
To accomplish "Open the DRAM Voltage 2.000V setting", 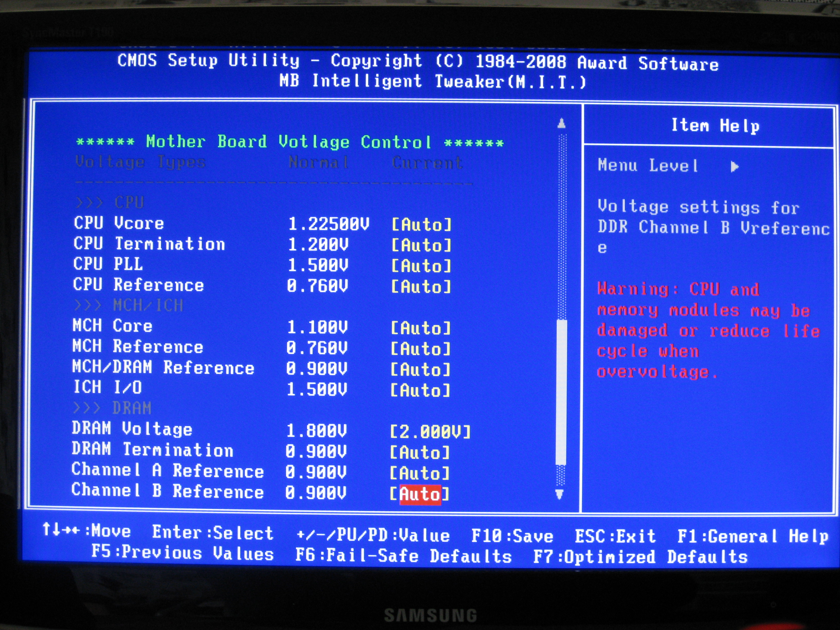I will [x=430, y=432].
